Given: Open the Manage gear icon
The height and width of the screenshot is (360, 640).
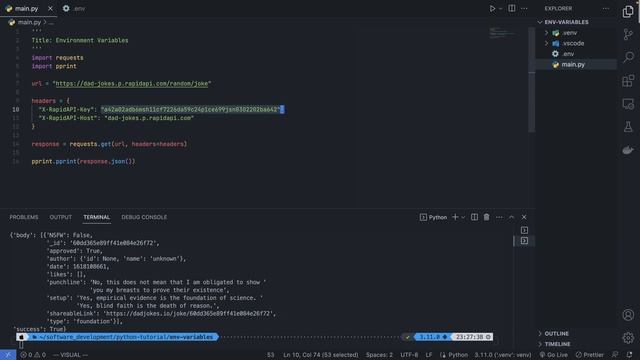Looking at the screenshot, I should click(x=628, y=338).
